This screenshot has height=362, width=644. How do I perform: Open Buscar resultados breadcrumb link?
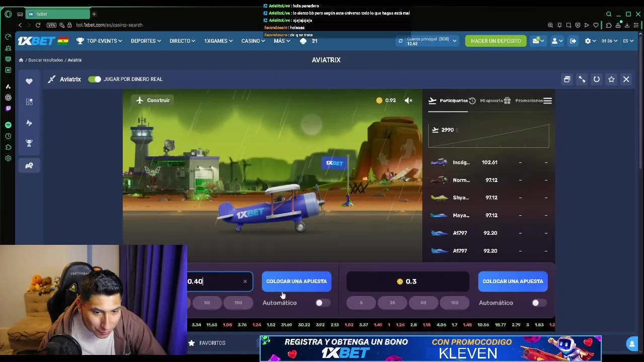[x=46, y=60]
